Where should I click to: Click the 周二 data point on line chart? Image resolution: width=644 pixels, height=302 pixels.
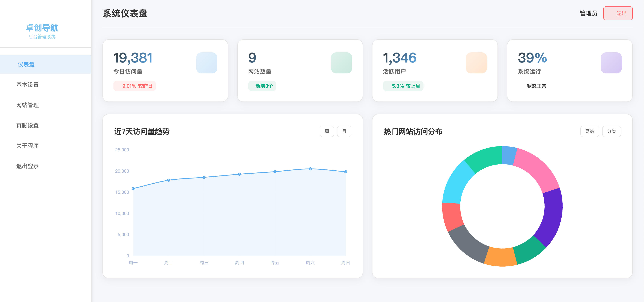click(169, 180)
